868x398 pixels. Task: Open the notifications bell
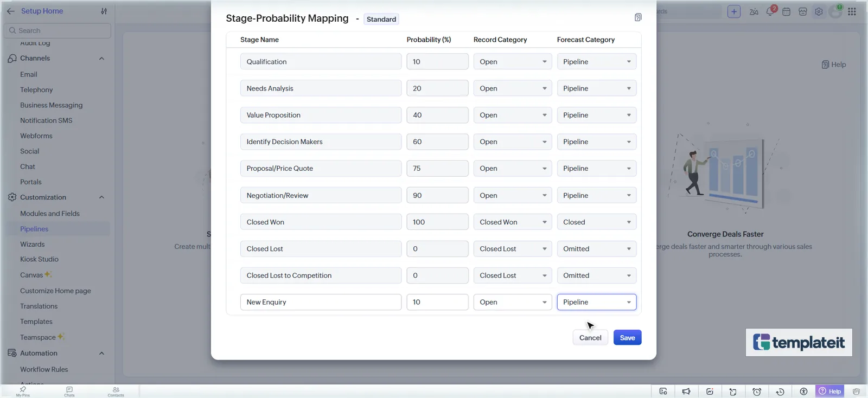(770, 11)
